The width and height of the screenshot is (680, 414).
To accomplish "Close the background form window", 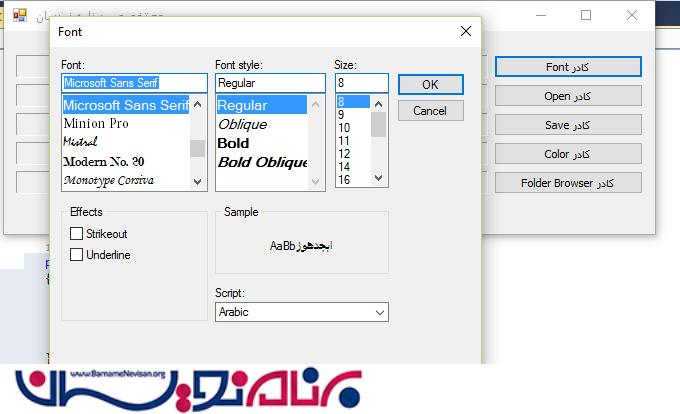I will pos(632,15).
